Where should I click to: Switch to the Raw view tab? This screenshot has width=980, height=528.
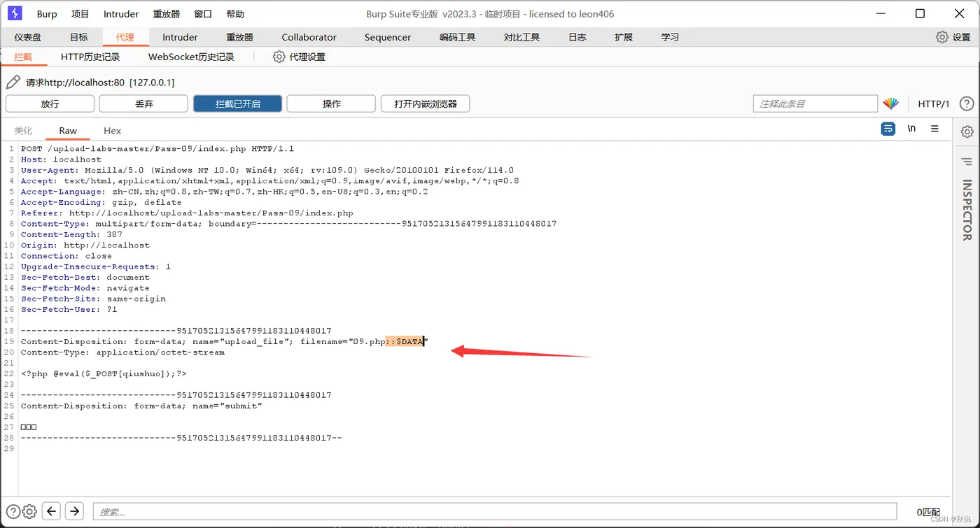(x=68, y=131)
